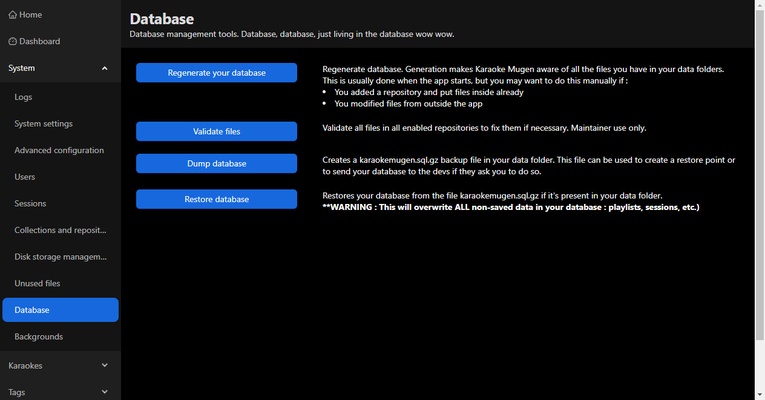The width and height of the screenshot is (765, 400).
Task: Click the Tags section header
Action: (x=60, y=392)
